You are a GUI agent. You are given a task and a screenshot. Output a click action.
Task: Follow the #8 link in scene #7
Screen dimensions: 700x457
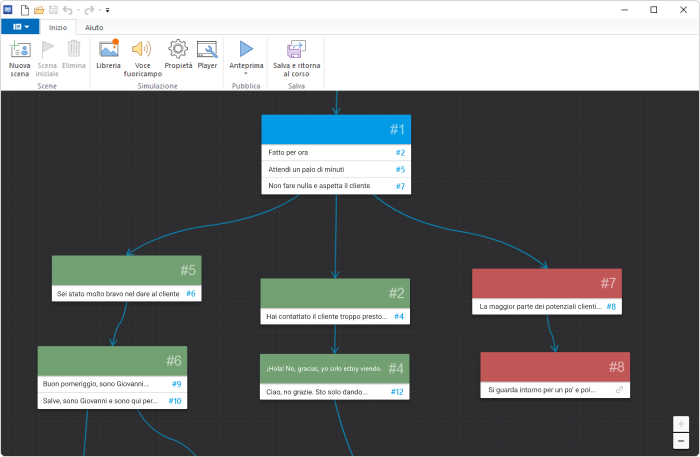click(611, 307)
